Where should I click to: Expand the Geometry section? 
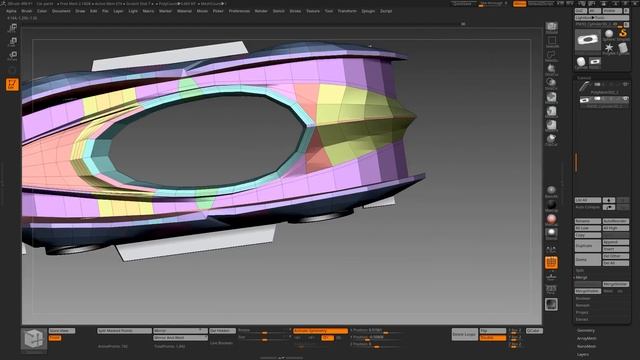pyautogui.click(x=586, y=331)
